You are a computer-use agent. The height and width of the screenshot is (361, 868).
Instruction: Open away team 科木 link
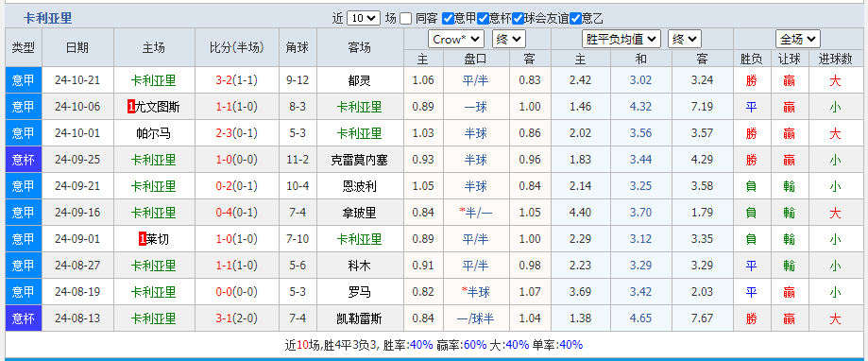pos(360,266)
